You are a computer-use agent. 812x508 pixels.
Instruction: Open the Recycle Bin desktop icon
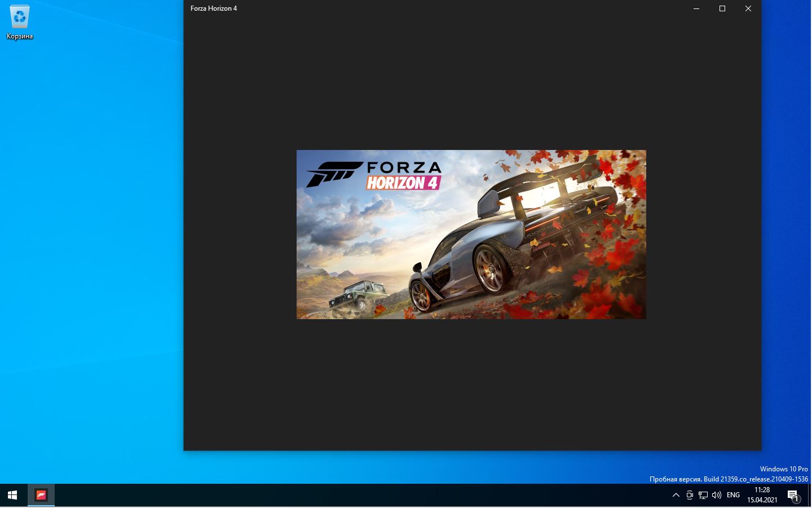point(20,23)
